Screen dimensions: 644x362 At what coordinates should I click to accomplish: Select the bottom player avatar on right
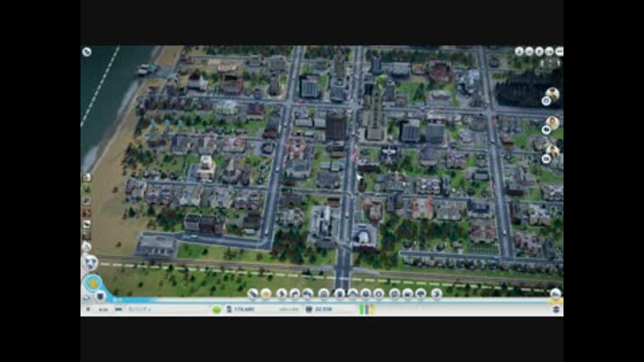point(553,151)
